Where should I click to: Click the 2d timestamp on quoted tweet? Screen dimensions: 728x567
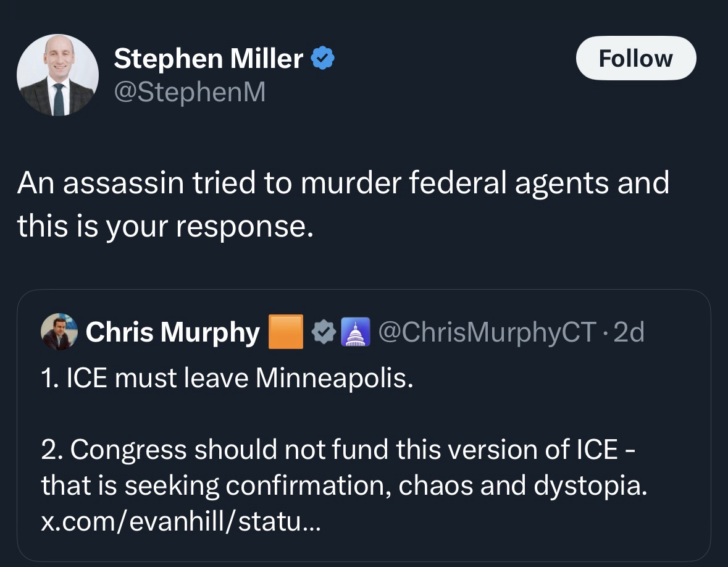click(630, 332)
